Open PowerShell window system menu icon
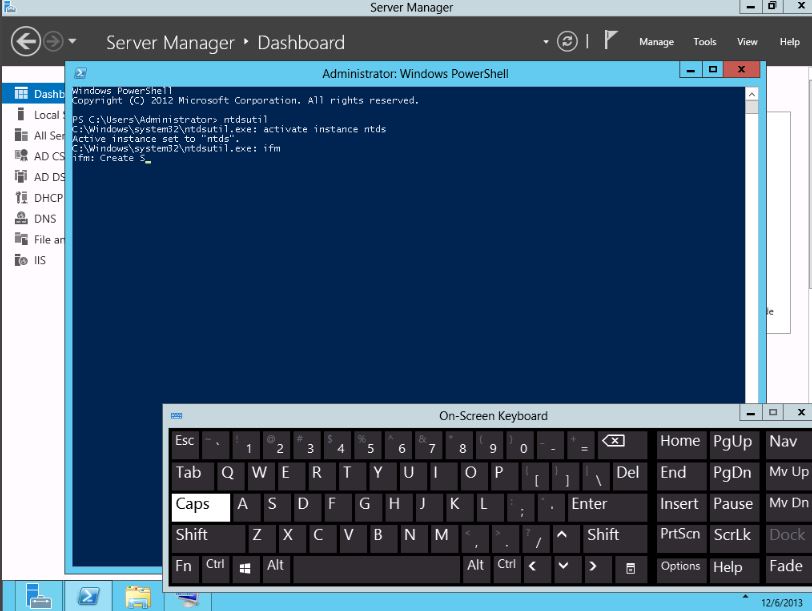 [80, 73]
